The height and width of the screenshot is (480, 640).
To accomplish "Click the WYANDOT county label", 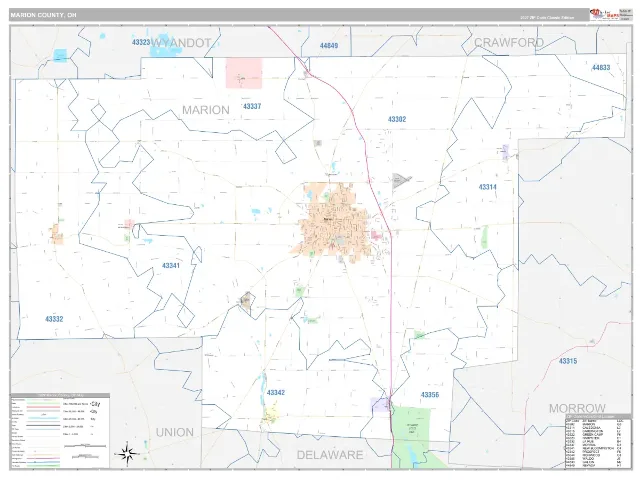I will click(x=181, y=42).
